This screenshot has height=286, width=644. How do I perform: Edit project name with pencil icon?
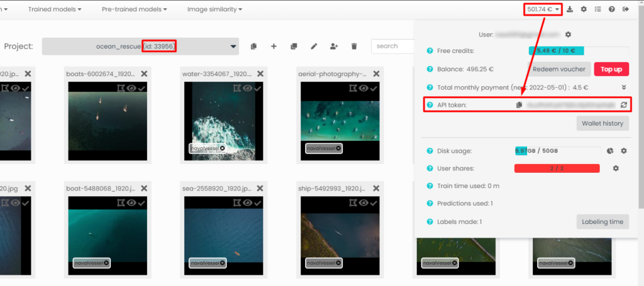click(x=314, y=47)
